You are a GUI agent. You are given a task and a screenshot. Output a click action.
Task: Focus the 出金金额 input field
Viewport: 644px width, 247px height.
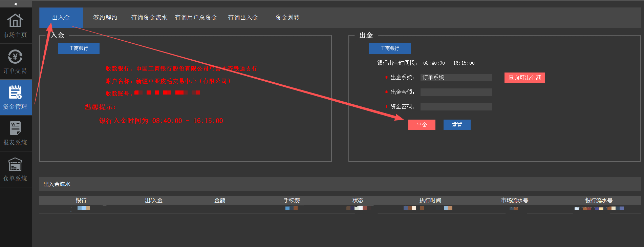point(456,92)
